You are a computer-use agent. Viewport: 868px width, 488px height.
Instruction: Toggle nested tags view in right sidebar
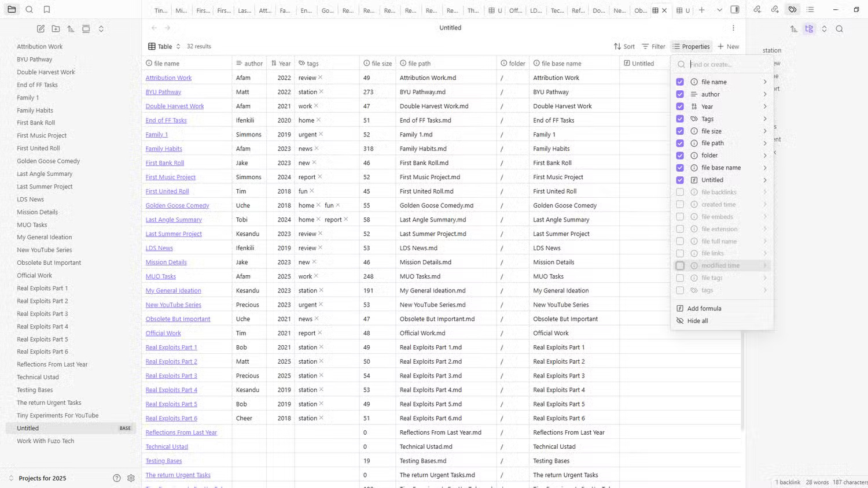pyautogui.click(x=809, y=29)
